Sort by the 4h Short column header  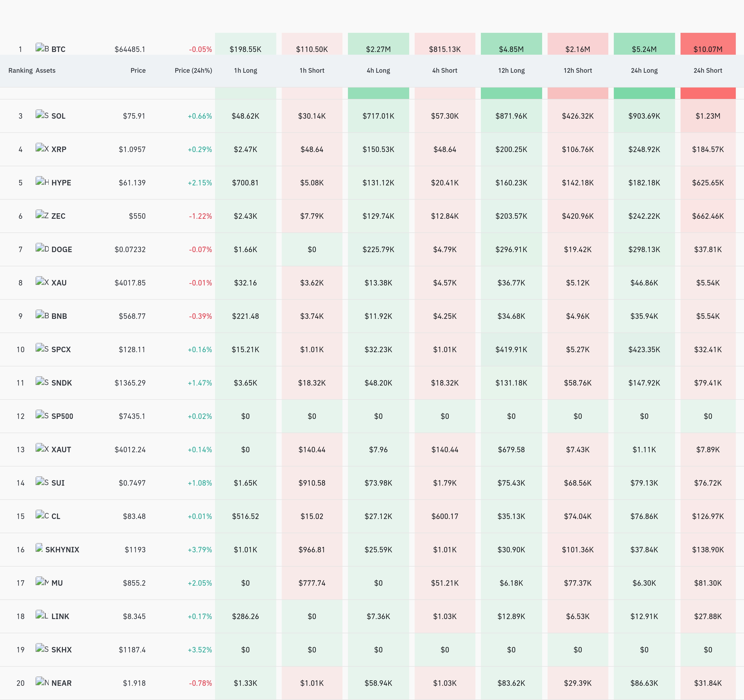click(x=444, y=70)
